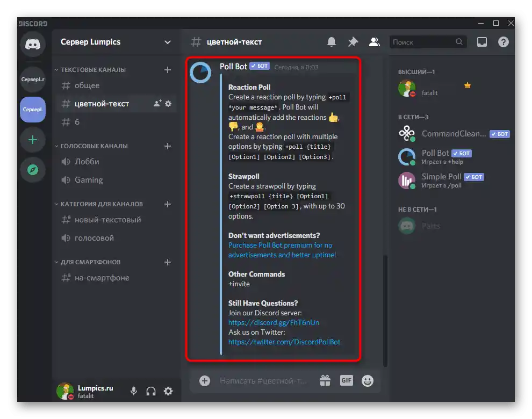Screen dimensions: 532x419
Task: Select the first СерверL.r server icon
Action: [x=33, y=80]
